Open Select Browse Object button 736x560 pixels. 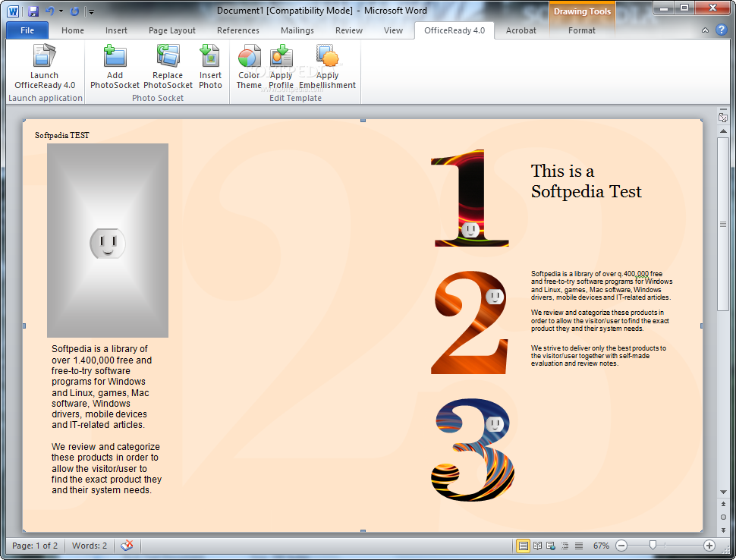723,517
